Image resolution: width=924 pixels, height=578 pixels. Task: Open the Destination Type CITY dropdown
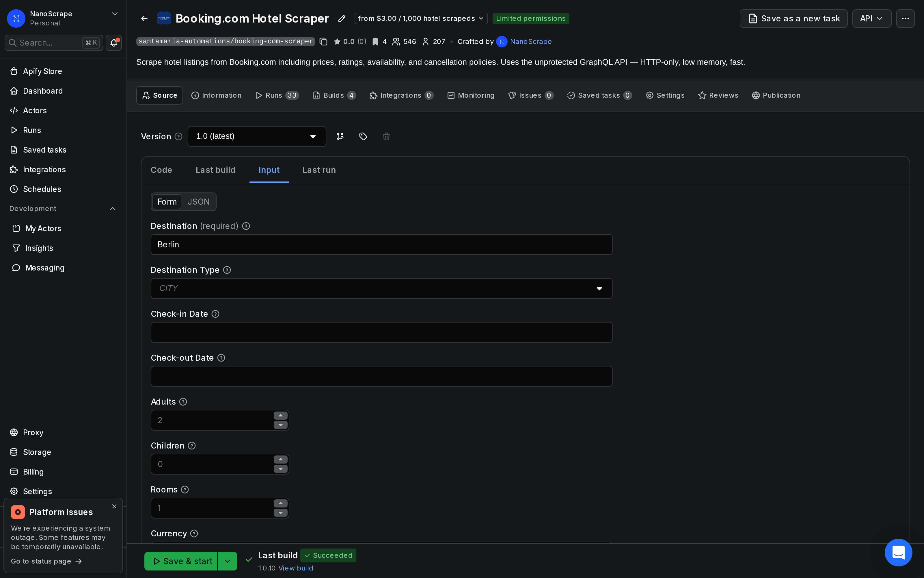[x=381, y=289]
